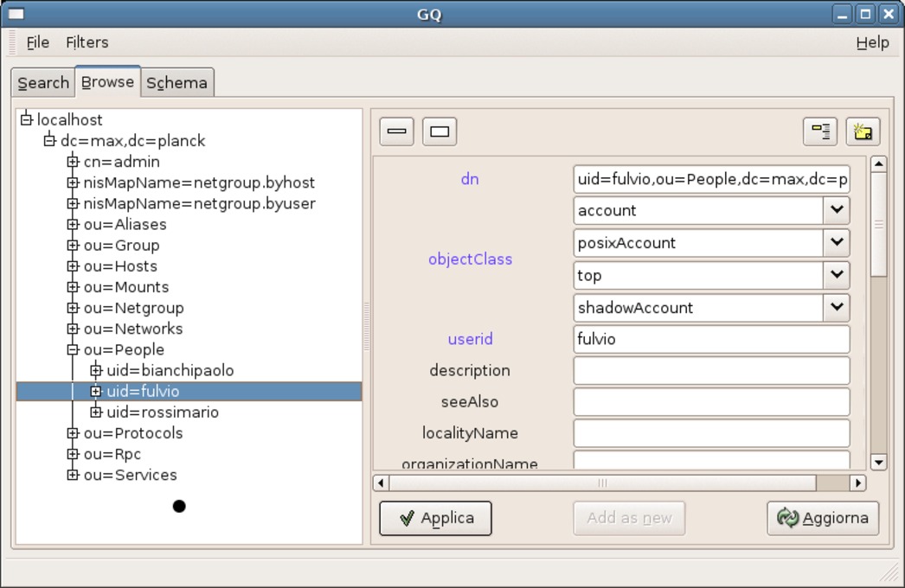The height and width of the screenshot is (588, 905).
Task: Click the horizontal scrollbar left arrow
Action: [x=381, y=483]
